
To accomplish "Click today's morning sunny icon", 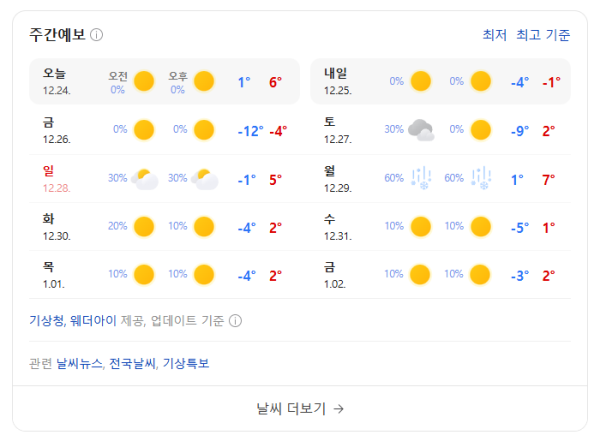I will (x=144, y=81).
